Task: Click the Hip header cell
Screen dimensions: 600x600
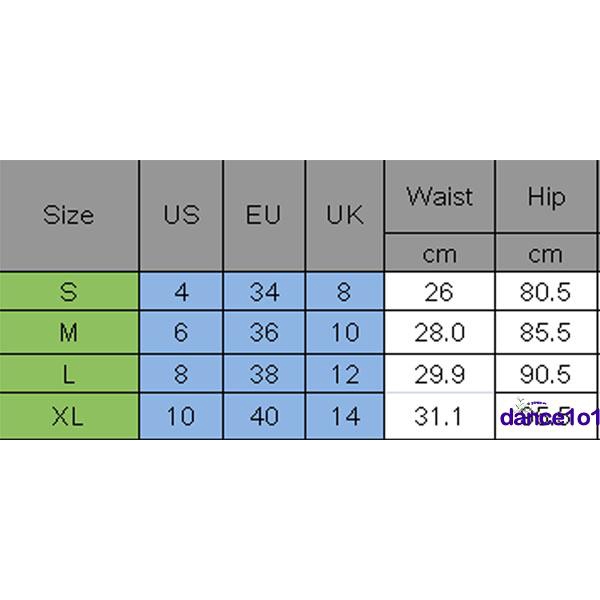Action: [545, 197]
